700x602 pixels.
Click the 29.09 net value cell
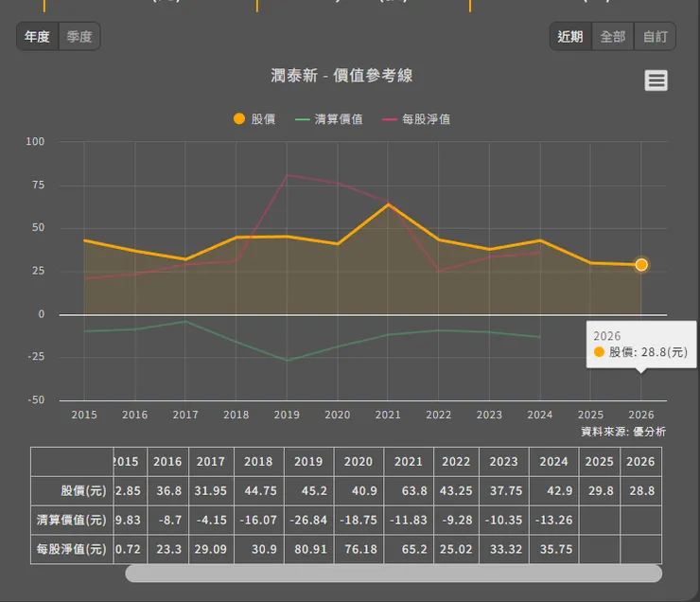click(211, 549)
